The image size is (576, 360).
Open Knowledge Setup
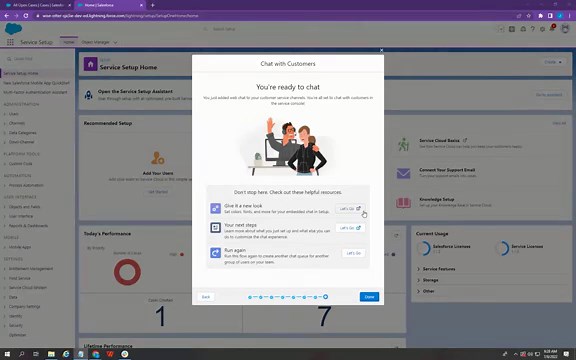437,199
